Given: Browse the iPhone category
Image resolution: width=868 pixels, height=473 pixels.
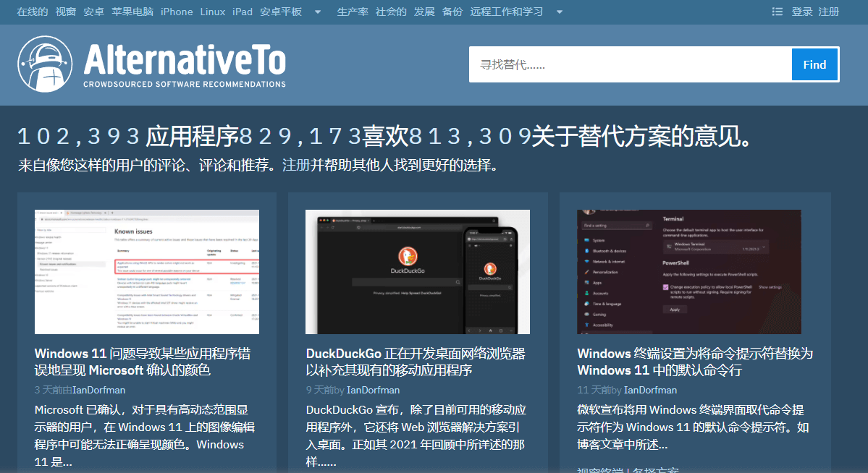Looking at the screenshot, I should [x=177, y=12].
